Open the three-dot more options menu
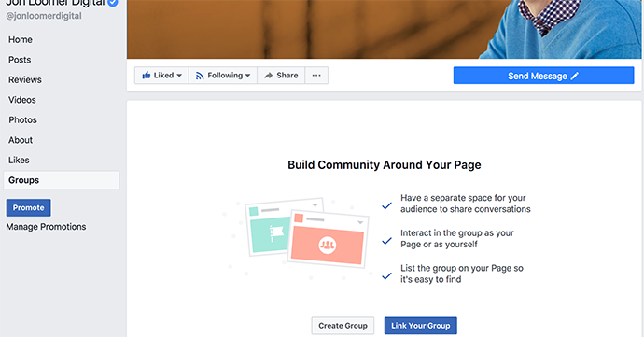The image size is (644, 337). point(316,76)
